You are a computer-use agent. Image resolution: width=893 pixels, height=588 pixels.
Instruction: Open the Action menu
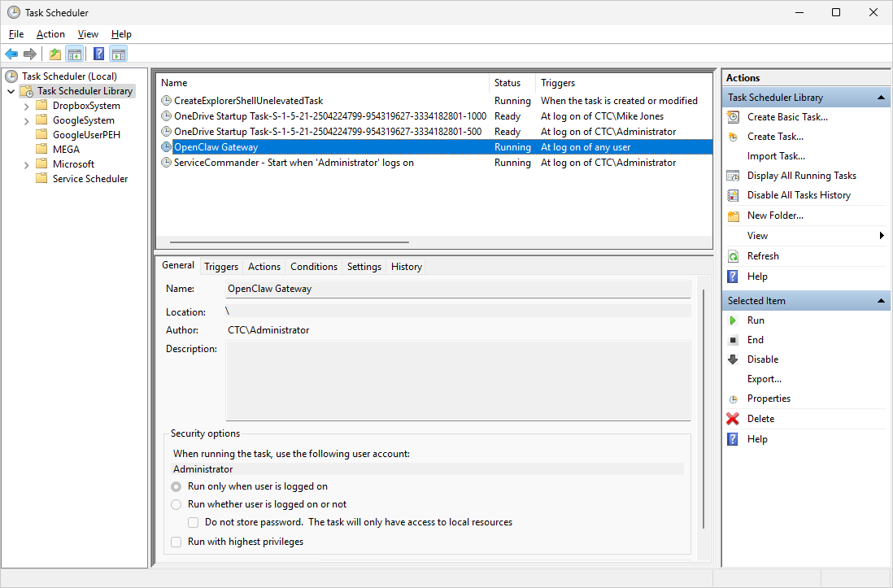pyautogui.click(x=50, y=34)
